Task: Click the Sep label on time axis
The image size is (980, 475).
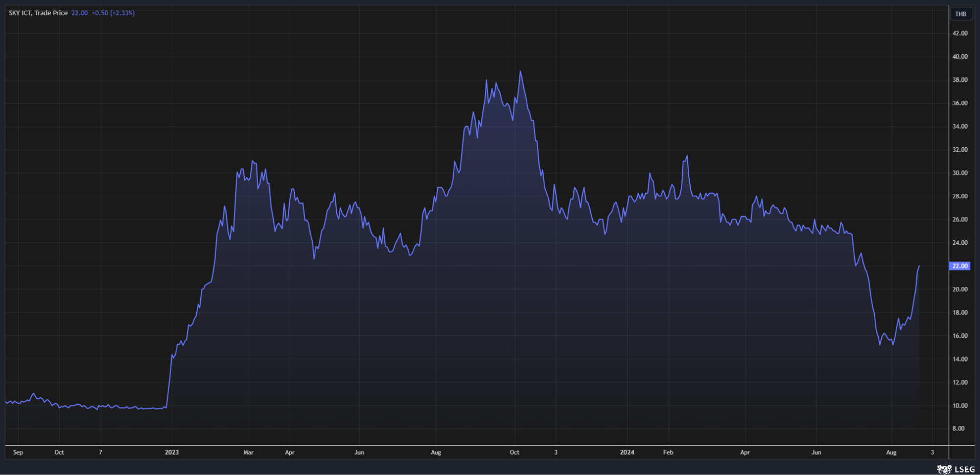Action: (18, 453)
